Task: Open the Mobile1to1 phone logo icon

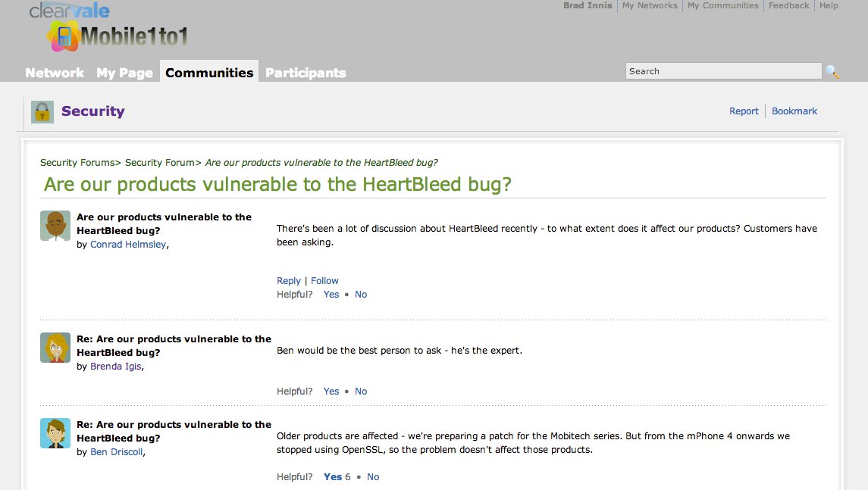Action: pos(63,36)
